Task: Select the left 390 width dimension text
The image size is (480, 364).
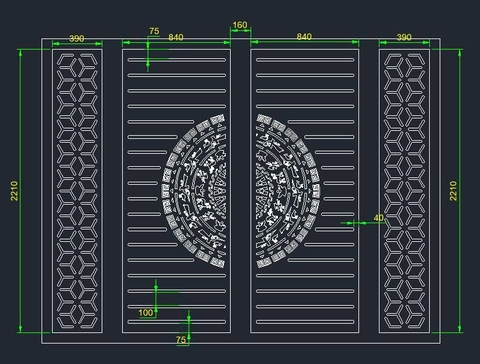Action: [x=77, y=38]
